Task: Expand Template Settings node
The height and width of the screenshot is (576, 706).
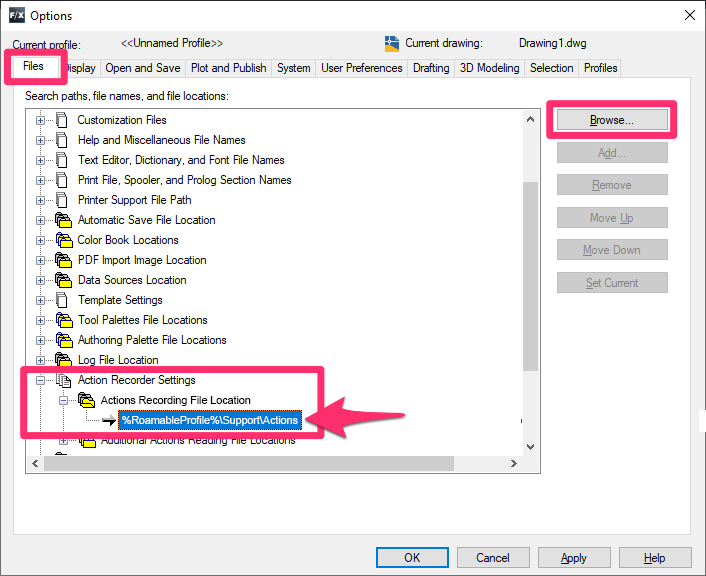Action: [41, 300]
